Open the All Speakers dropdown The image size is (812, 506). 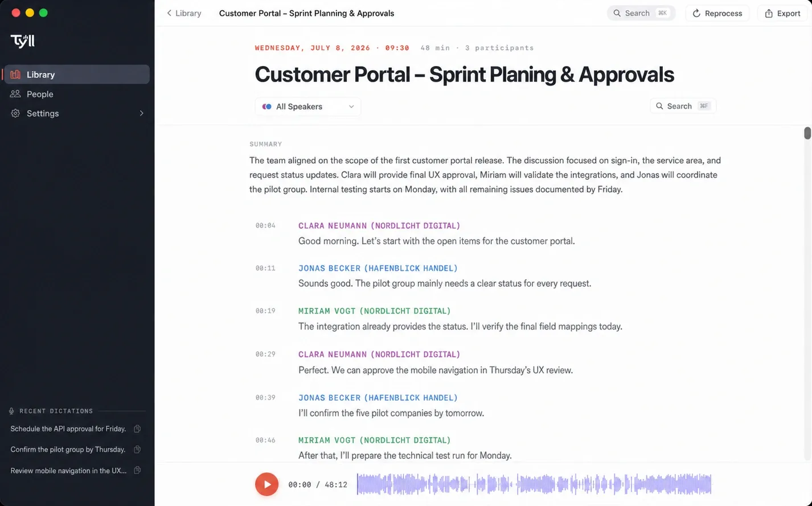[x=308, y=106]
